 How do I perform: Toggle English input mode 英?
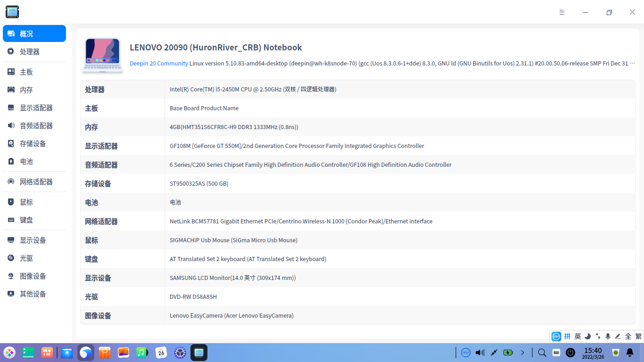578,336
